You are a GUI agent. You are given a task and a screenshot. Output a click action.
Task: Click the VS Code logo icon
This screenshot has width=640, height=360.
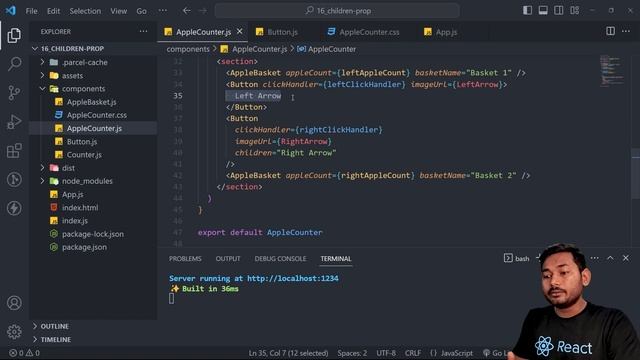click(x=11, y=11)
